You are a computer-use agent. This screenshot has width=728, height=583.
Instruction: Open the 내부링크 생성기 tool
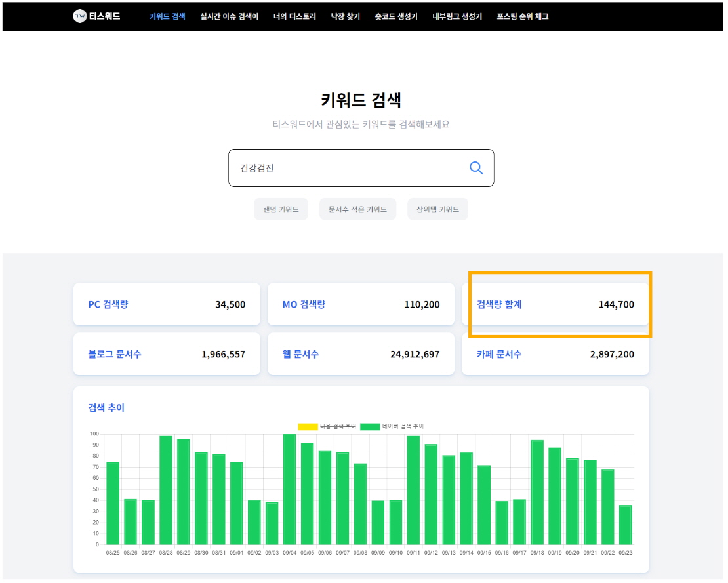tap(456, 16)
